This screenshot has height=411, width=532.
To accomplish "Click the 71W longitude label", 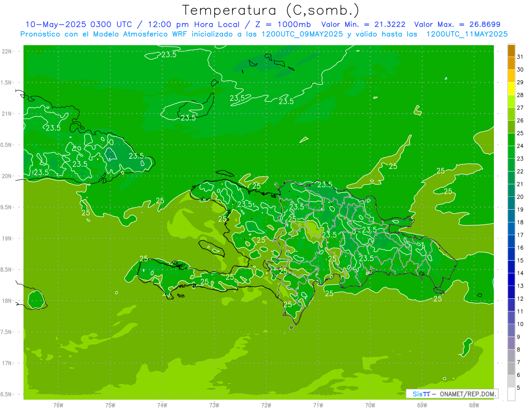I will point(318,405).
